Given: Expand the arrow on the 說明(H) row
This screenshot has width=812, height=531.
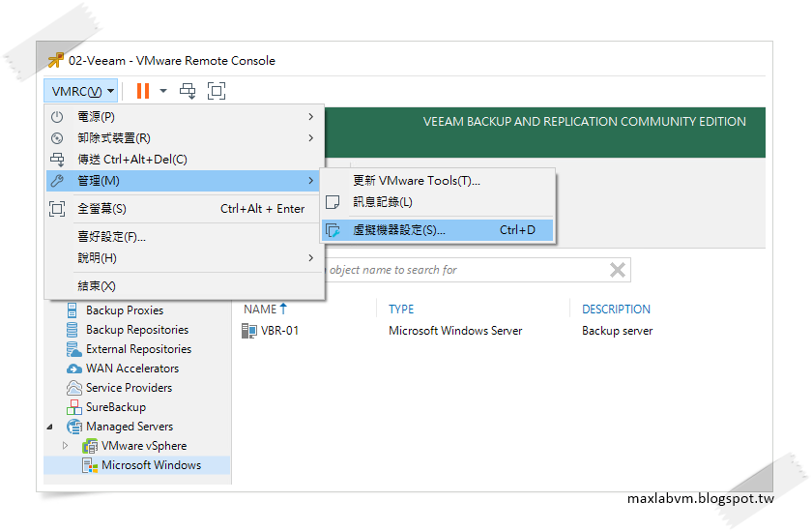Looking at the screenshot, I should (310, 258).
